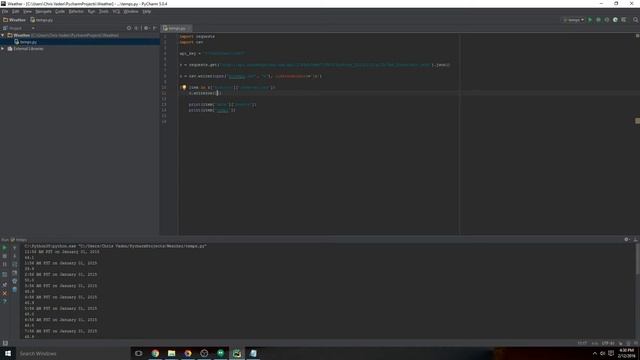This screenshot has width=640, height=360.
Task: Open the Window menu
Action: click(131, 11)
